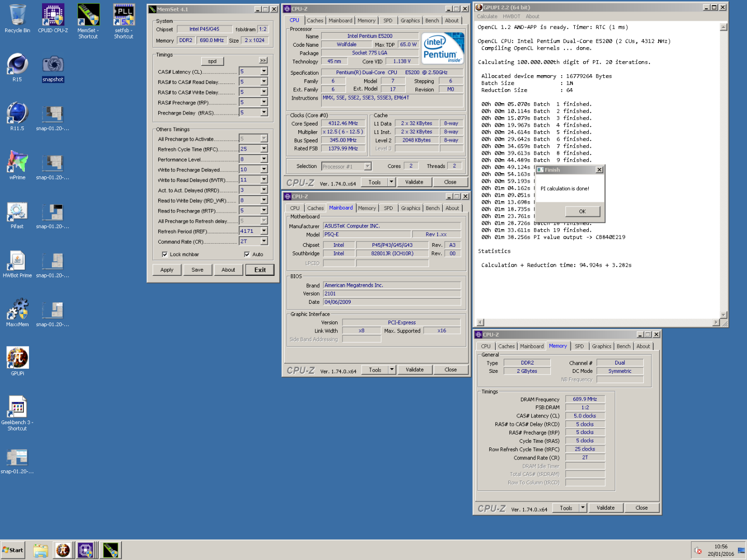Viewport: 747px width, 560px height.
Task: Launch CPUID CPU-Z desktop shortcut
Action: tap(53, 18)
